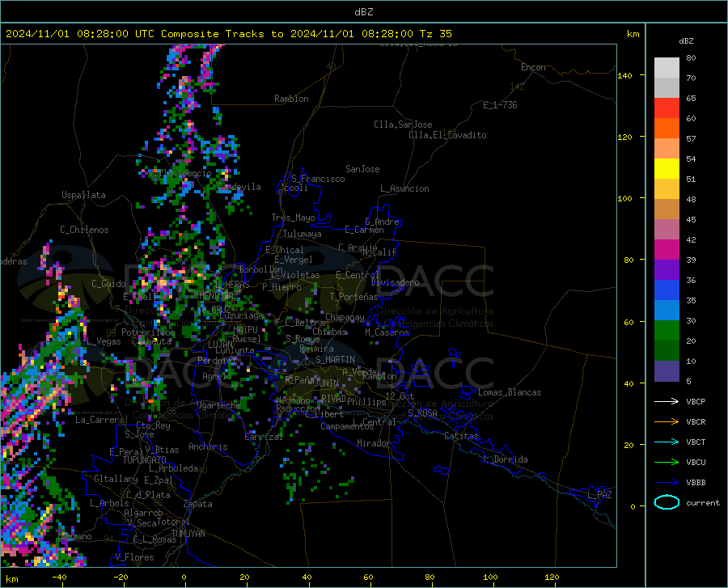This screenshot has width=728, height=588.
Task: Click the 'Anchoris' map label
Action: pos(208,446)
